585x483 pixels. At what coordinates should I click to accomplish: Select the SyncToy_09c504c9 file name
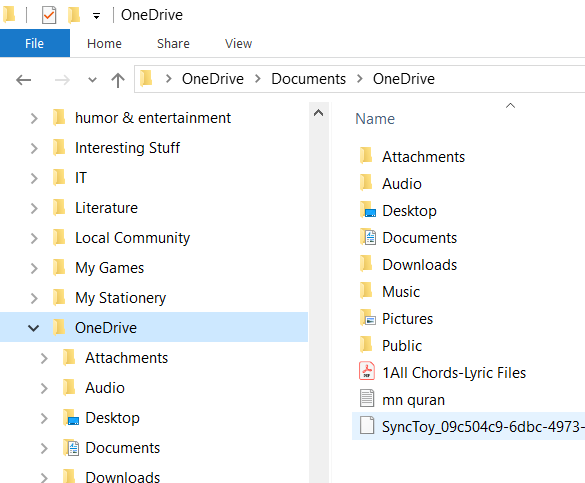pyautogui.click(x=483, y=427)
